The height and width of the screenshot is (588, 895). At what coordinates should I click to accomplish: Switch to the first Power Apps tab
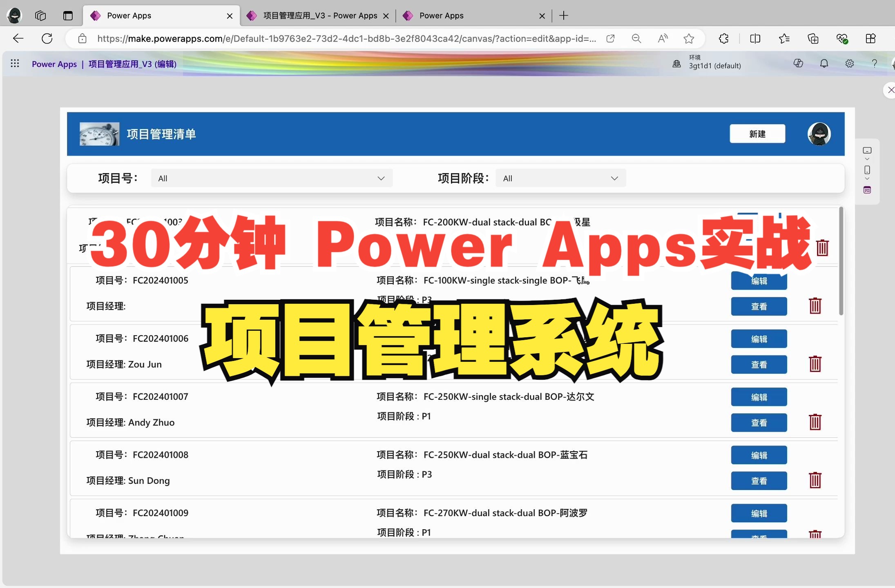161,16
